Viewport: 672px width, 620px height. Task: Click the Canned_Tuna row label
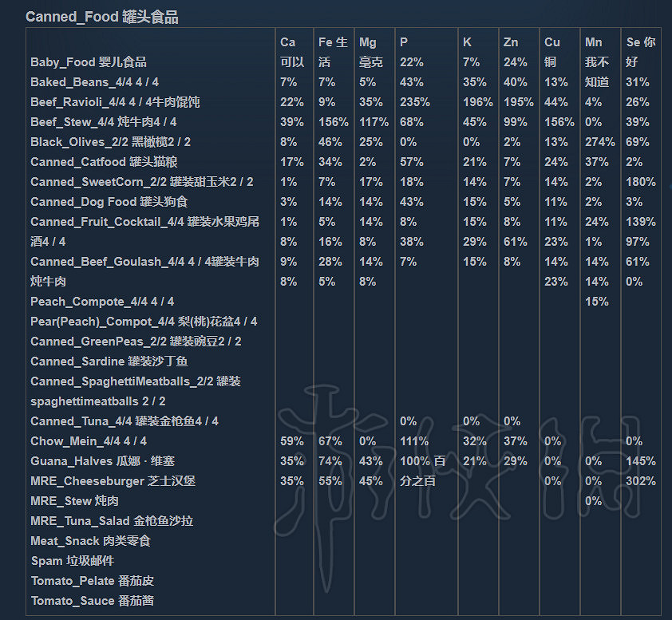point(124,421)
